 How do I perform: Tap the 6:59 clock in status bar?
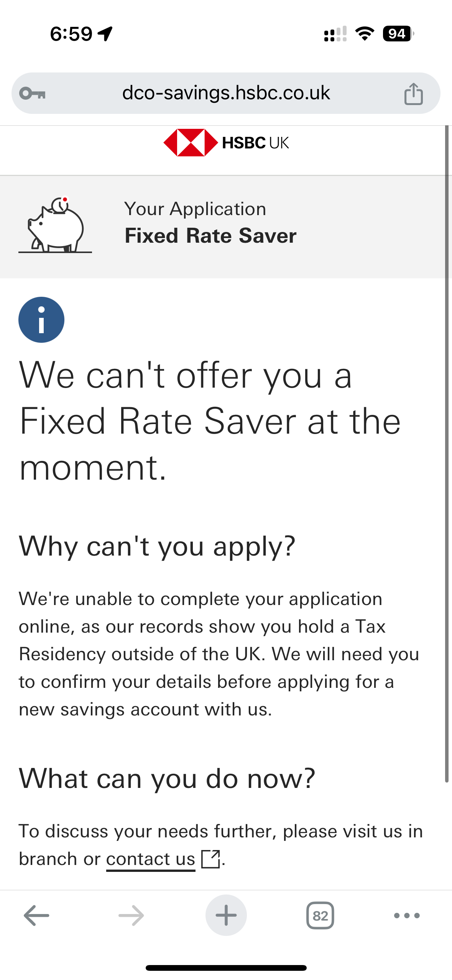tap(71, 34)
